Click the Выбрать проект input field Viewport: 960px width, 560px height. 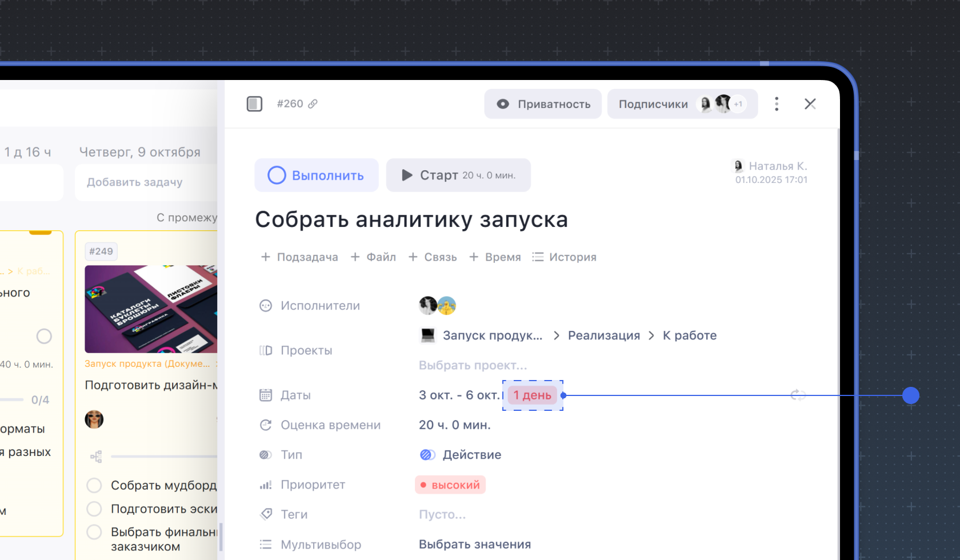473,365
